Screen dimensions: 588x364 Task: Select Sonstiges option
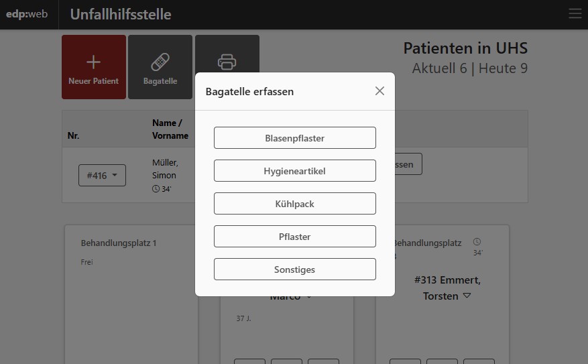coord(295,269)
